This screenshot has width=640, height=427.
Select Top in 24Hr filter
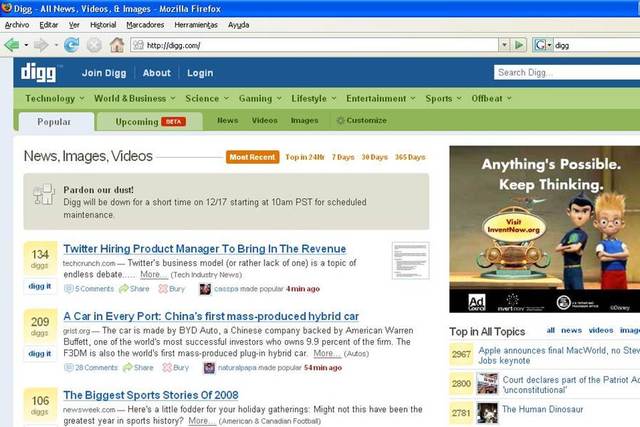click(x=305, y=157)
